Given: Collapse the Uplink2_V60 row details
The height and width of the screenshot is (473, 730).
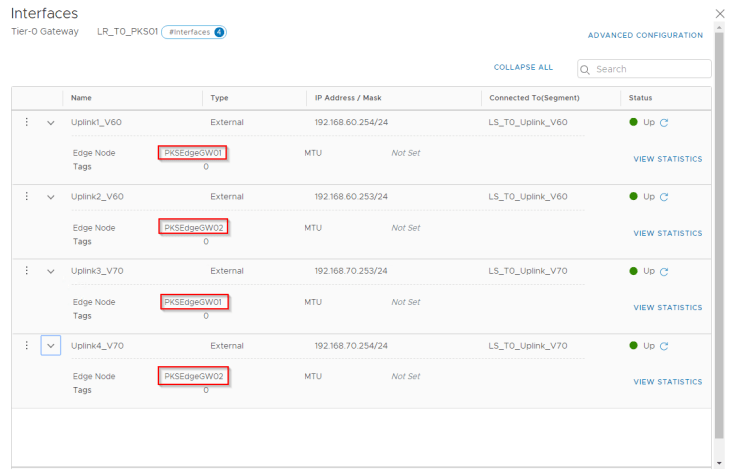Looking at the screenshot, I should click(x=51, y=197).
